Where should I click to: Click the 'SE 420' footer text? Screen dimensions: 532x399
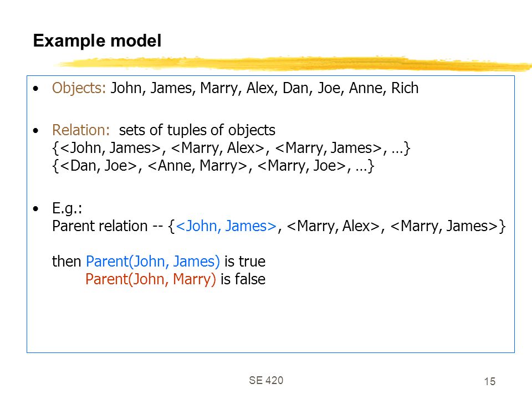pyautogui.click(x=266, y=380)
